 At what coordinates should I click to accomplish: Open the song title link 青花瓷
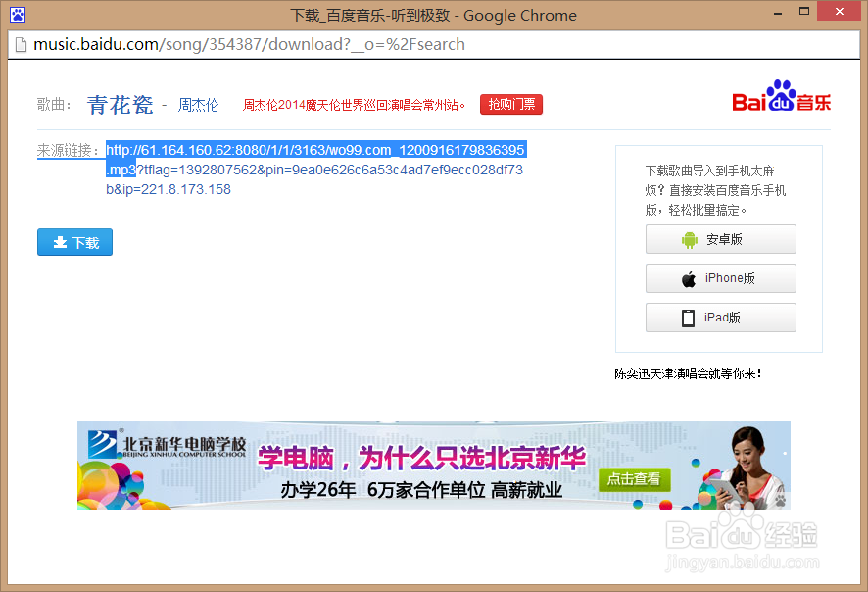coord(120,105)
